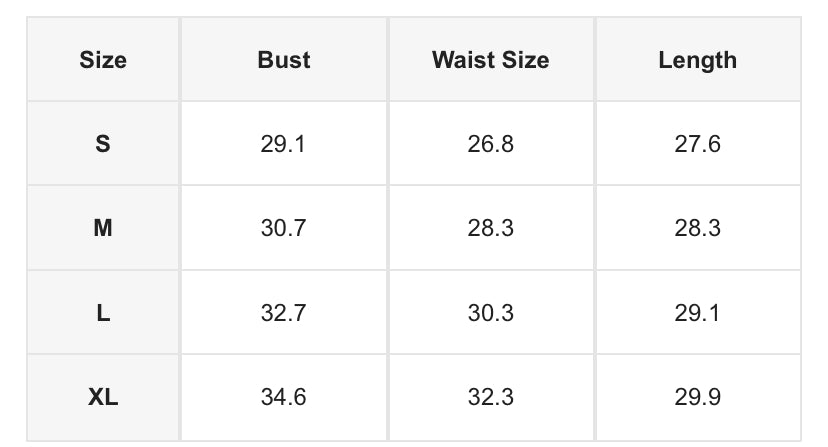Click the Size column header

pos(103,60)
